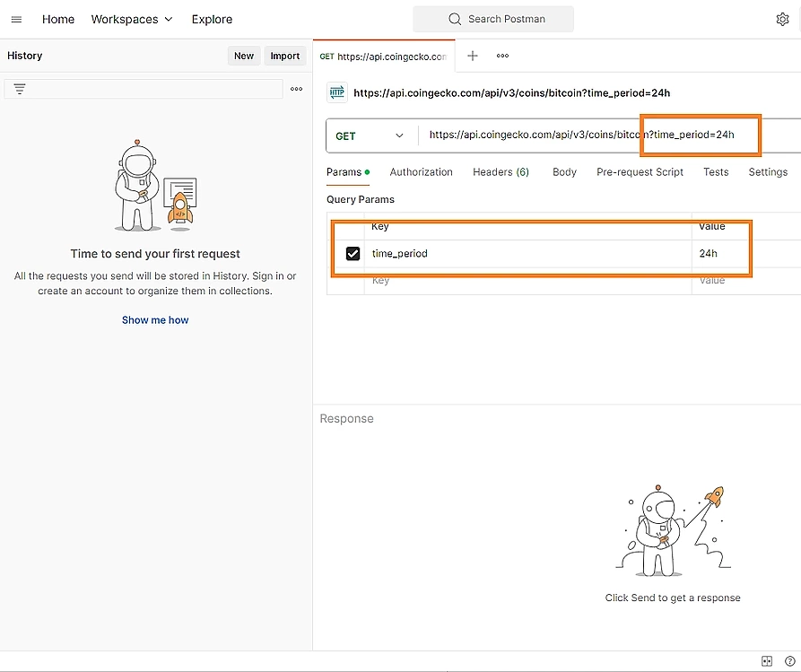This screenshot has width=801, height=672.
Task: Click the History filter icon
Action: click(20, 89)
